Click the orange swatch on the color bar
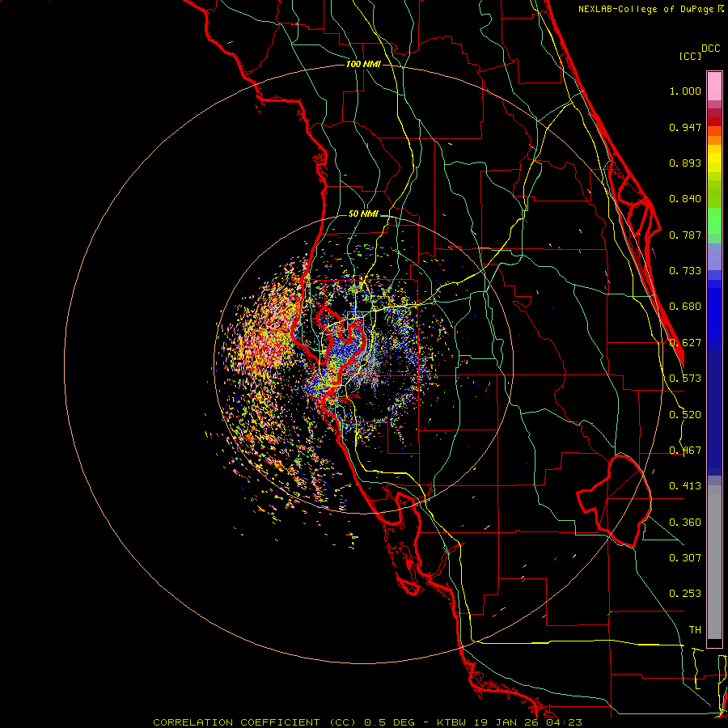The image size is (728, 728). 714,140
